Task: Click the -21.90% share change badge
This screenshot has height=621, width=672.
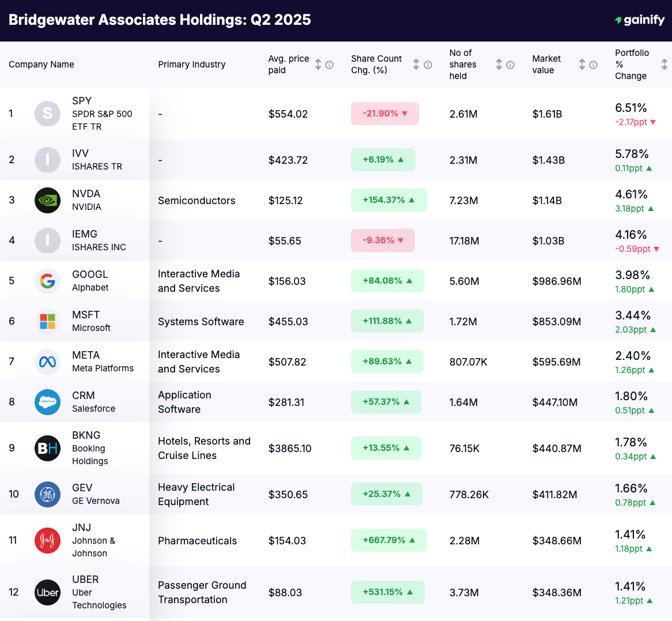Action: point(385,114)
